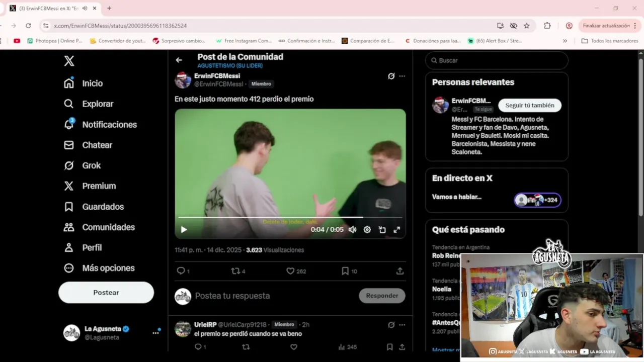Open a new browser tab
Viewport: 644px width, 362px height.
pyautogui.click(x=109, y=8)
